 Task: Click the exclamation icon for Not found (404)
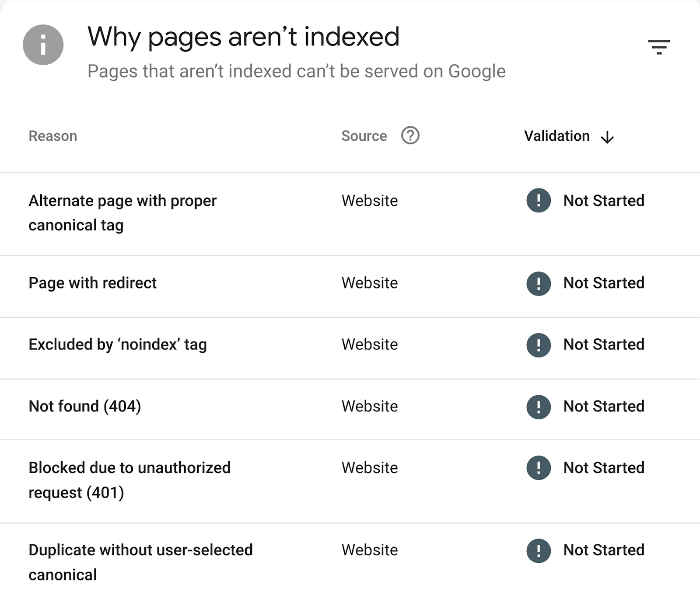click(x=538, y=407)
